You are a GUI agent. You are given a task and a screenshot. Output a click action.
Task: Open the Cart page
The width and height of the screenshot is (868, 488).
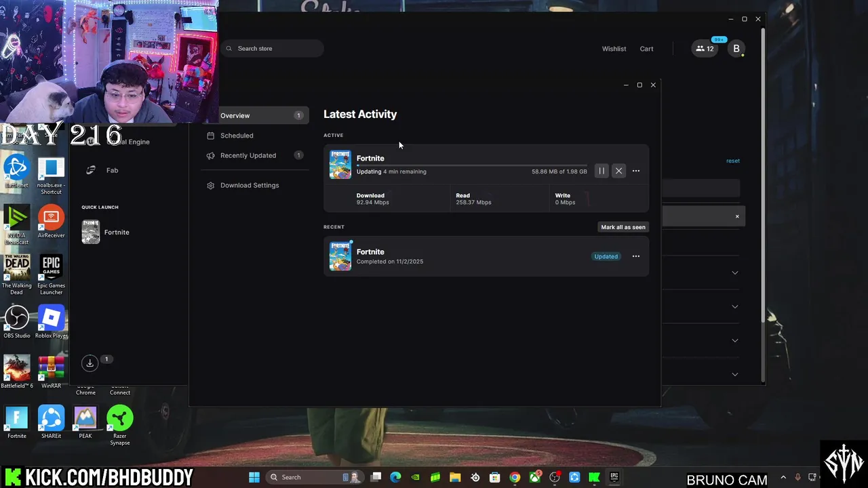coord(646,49)
